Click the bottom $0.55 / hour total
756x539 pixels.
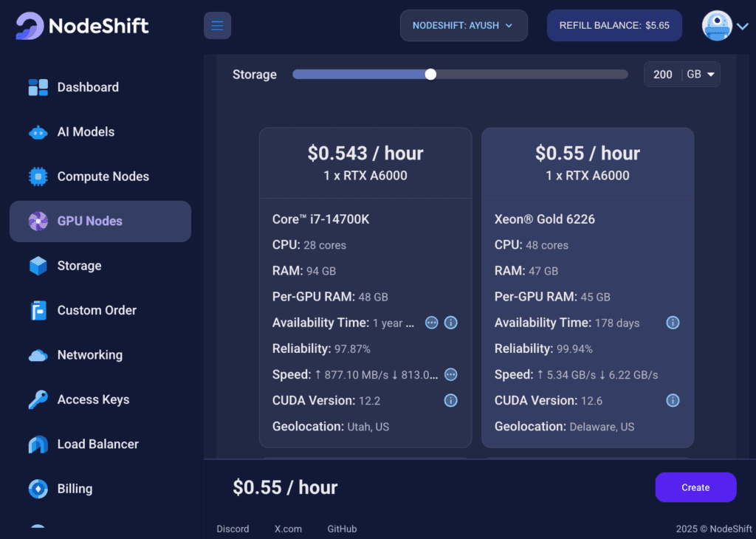coord(285,487)
